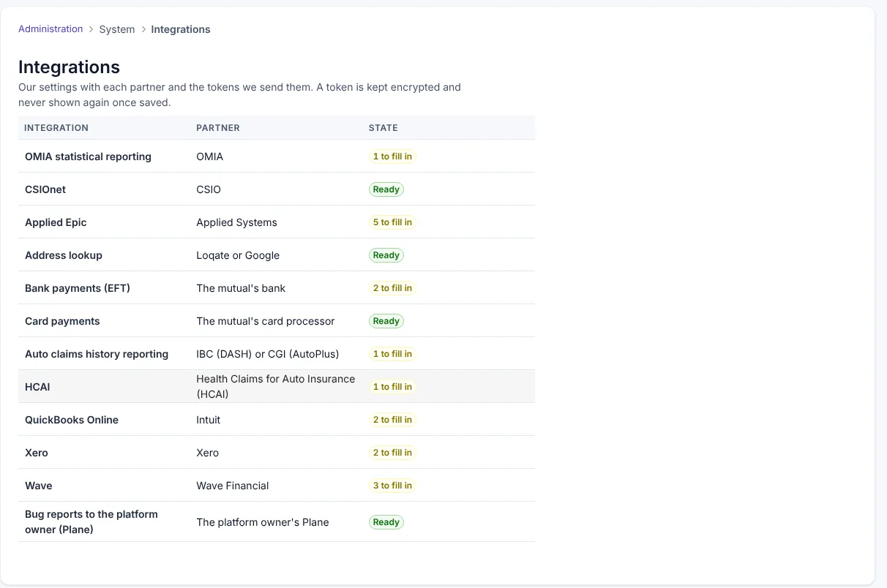Click the Address lookup Ready badge

(386, 255)
